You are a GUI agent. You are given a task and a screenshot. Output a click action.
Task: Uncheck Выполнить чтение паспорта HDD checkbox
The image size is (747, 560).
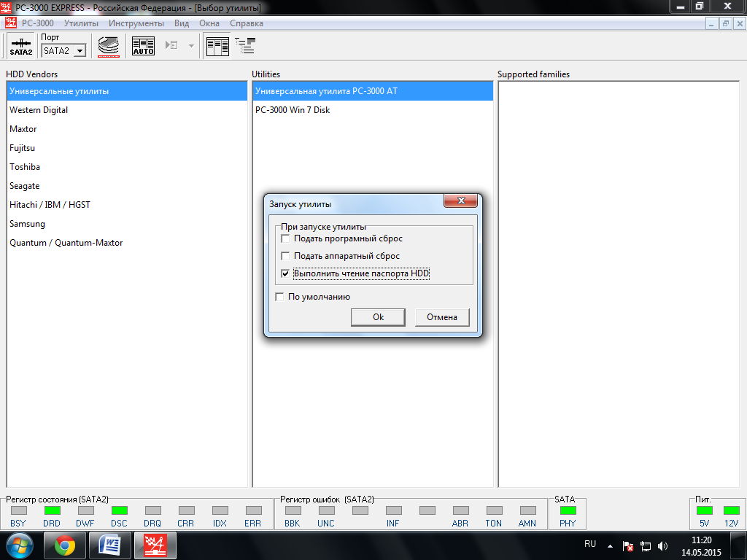click(x=285, y=273)
